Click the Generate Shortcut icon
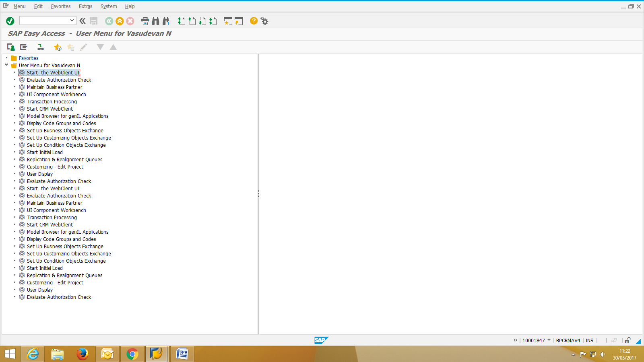 coord(239,21)
